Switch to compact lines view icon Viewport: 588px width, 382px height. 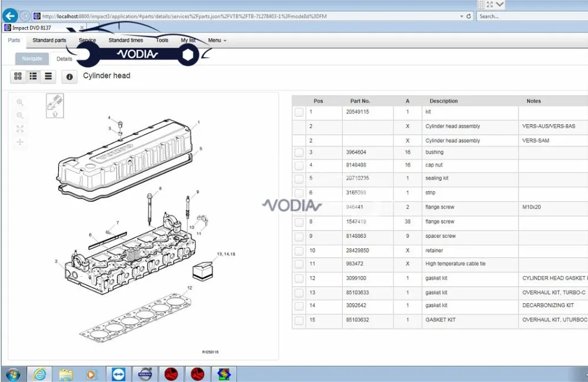(x=48, y=76)
